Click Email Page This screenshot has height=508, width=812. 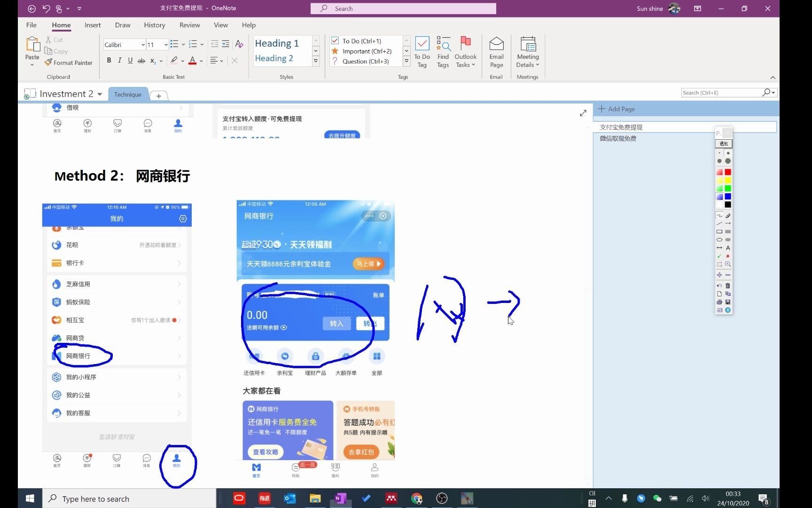click(x=496, y=52)
